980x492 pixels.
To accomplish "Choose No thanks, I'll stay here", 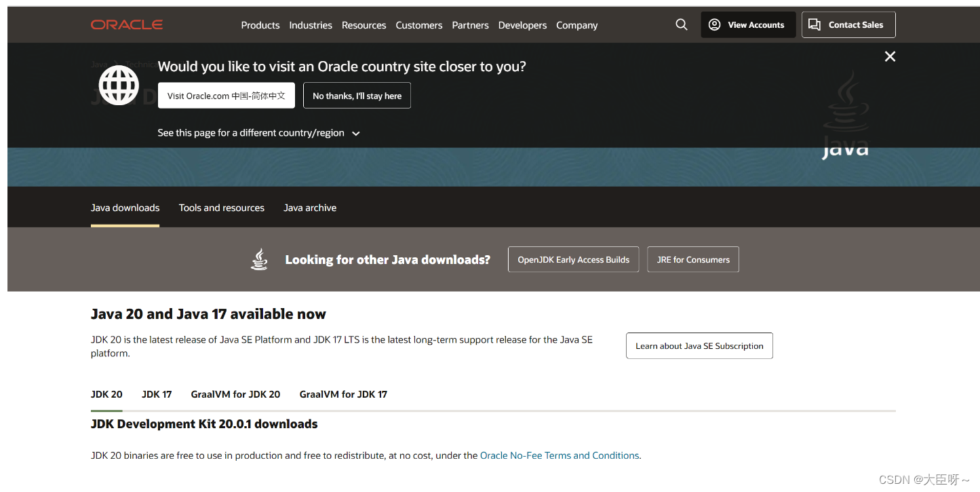I will tap(357, 96).
